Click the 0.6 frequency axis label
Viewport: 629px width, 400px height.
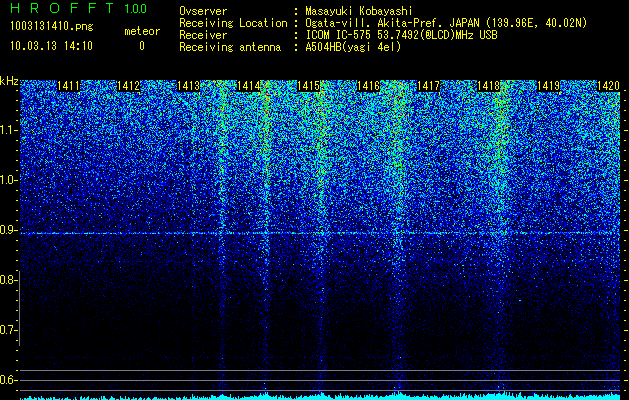pyautogui.click(x=8, y=380)
